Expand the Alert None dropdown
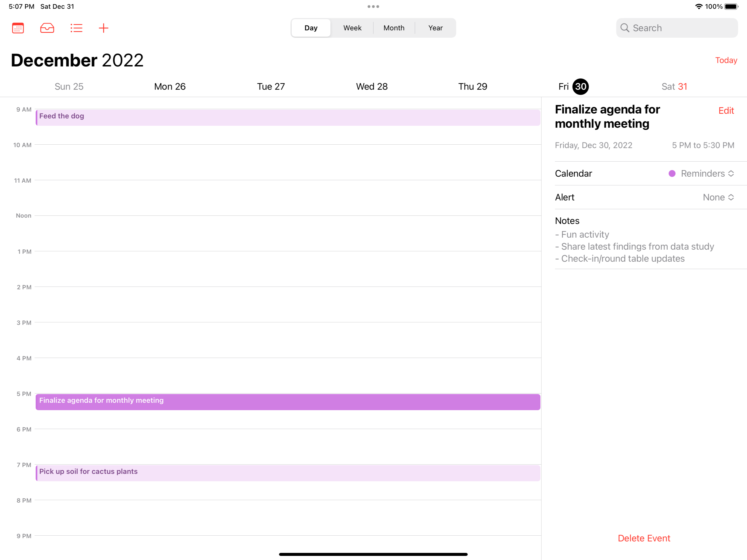 pos(718,197)
